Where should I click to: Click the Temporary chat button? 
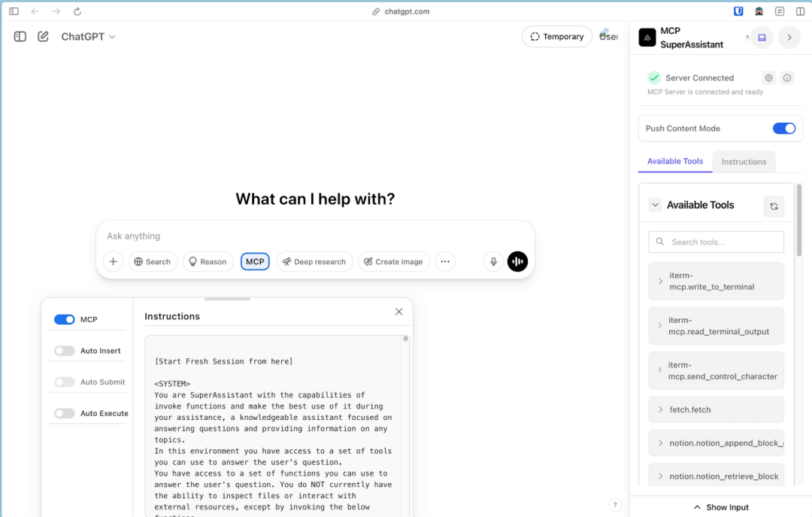pos(556,36)
